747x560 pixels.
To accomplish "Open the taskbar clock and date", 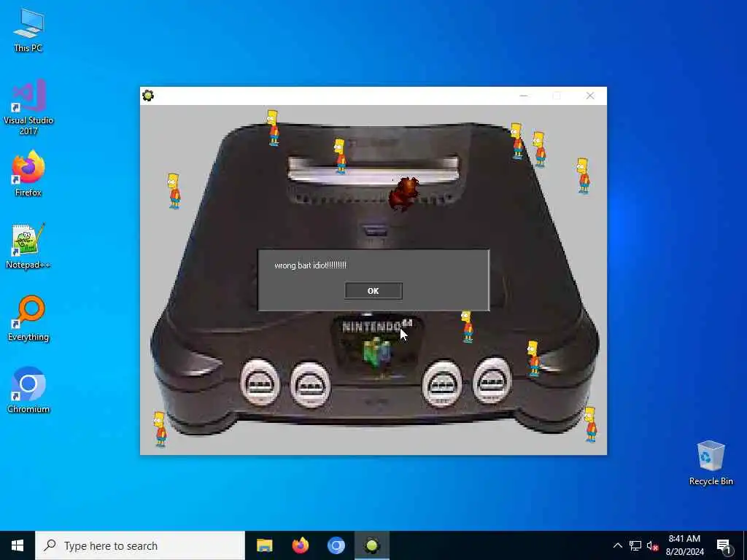I will click(x=684, y=545).
